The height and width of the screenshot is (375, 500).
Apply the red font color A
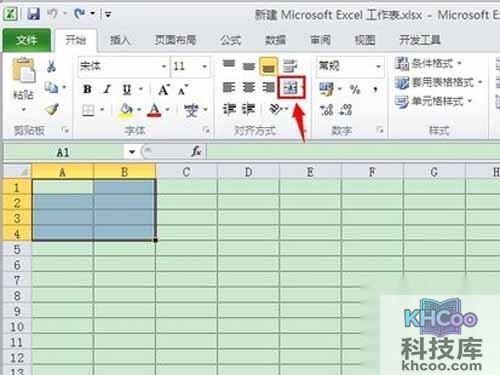click(x=154, y=110)
